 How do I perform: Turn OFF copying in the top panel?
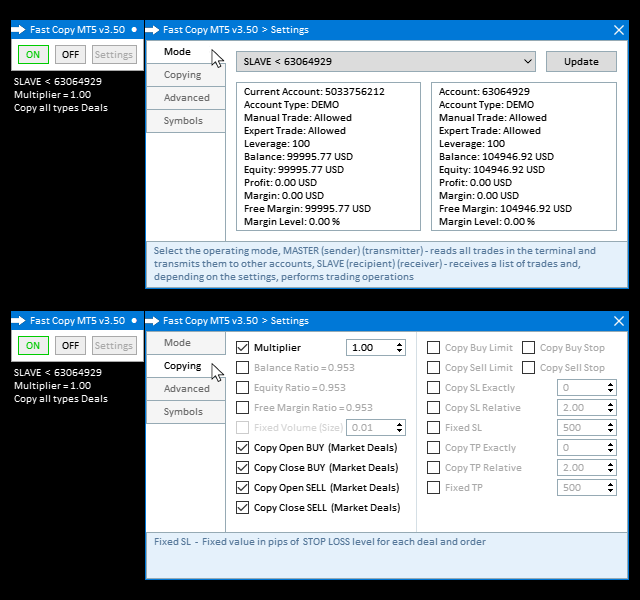click(x=70, y=55)
